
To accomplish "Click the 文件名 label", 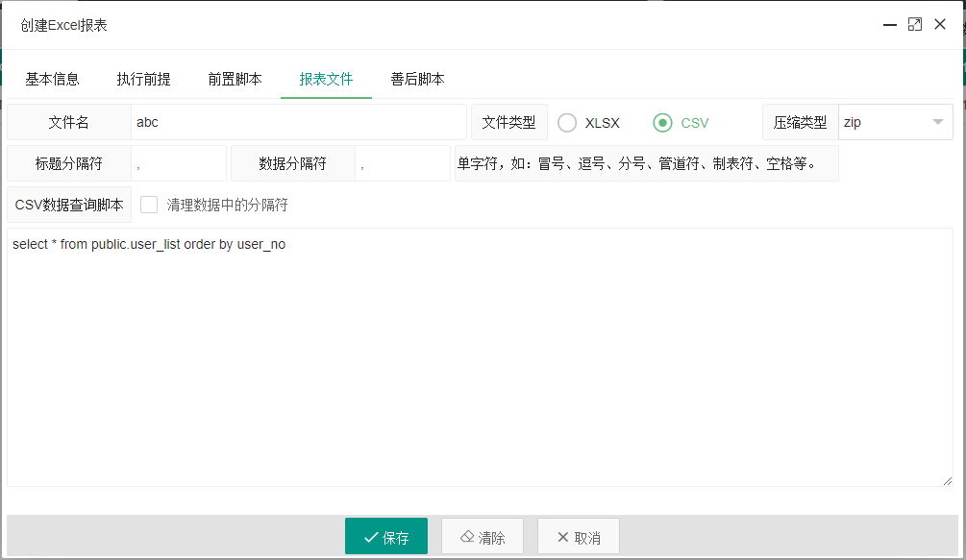I will pyautogui.click(x=69, y=122).
